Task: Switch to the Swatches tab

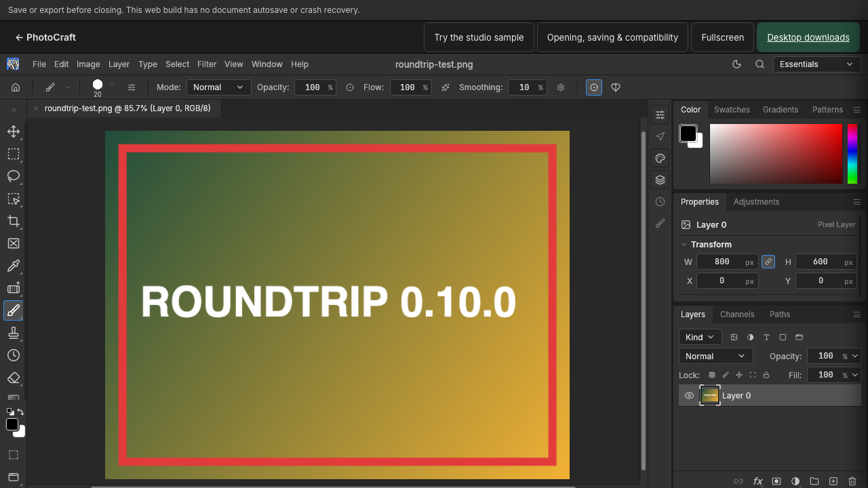Action: tap(732, 110)
